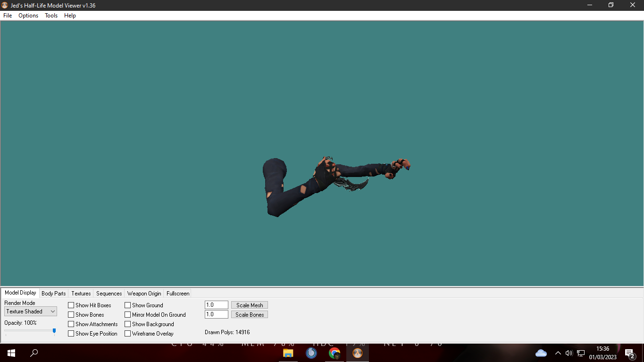The width and height of the screenshot is (644, 362).
Task: Click the Half-Life Model Viewer title icon
Action: (x=5, y=5)
